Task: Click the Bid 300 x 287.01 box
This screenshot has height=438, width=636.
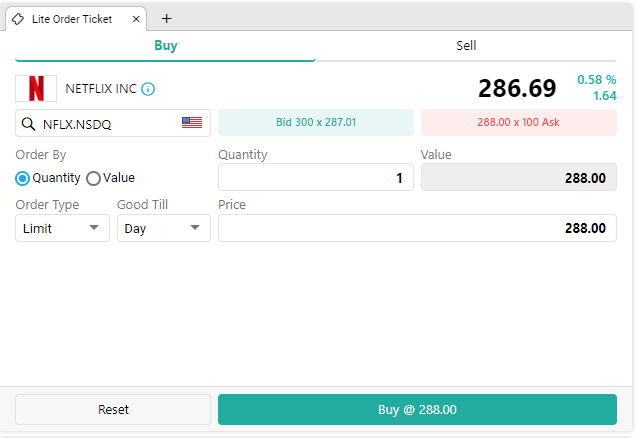Action: point(316,122)
